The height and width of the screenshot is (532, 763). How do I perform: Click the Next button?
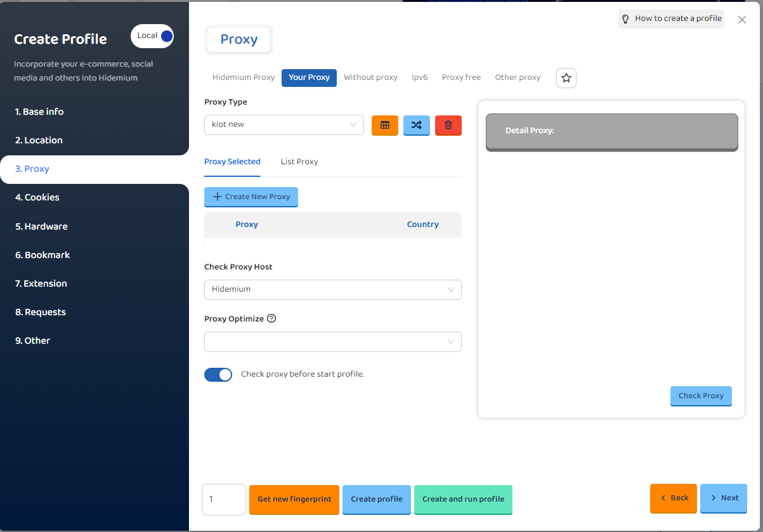pyautogui.click(x=723, y=498)
